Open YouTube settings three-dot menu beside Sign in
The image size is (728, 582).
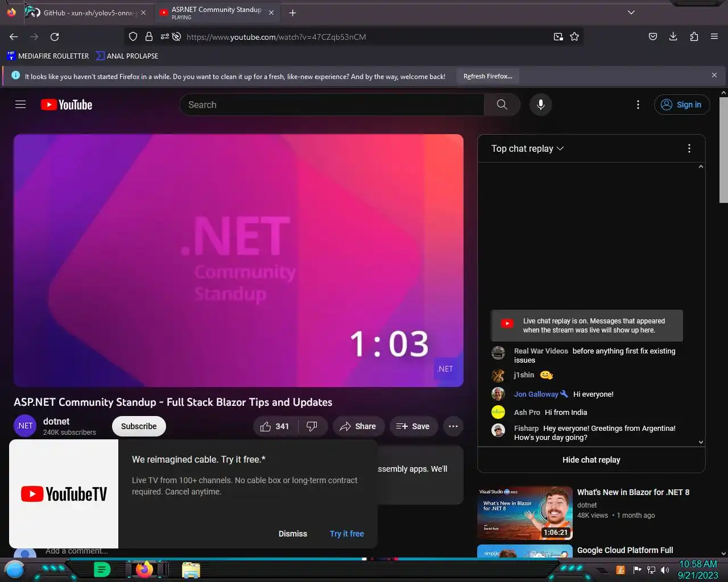(x=638, y=105)
